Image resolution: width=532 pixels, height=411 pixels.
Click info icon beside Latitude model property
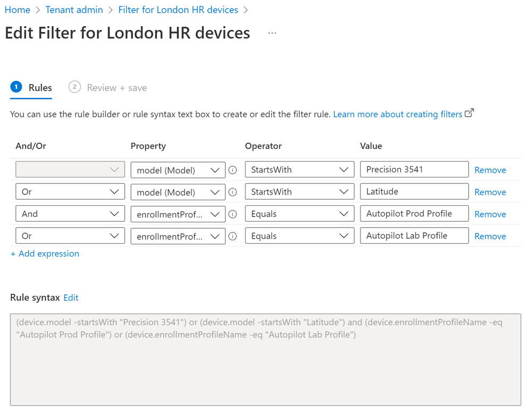coord(233,192)
